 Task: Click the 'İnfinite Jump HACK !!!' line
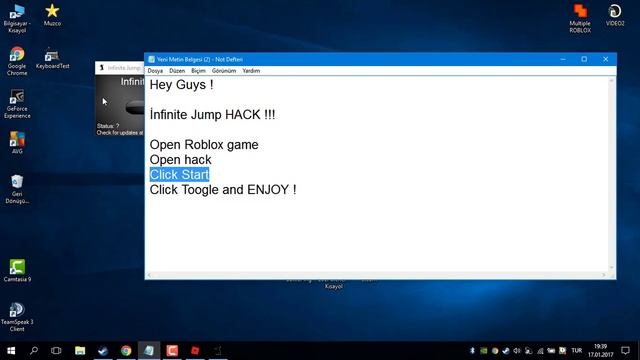tap(212, 115)
